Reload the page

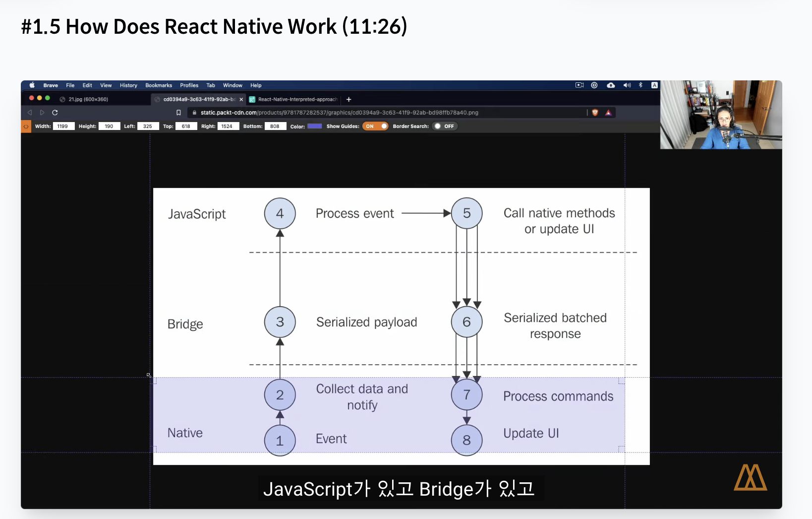[x=55, y=113]
